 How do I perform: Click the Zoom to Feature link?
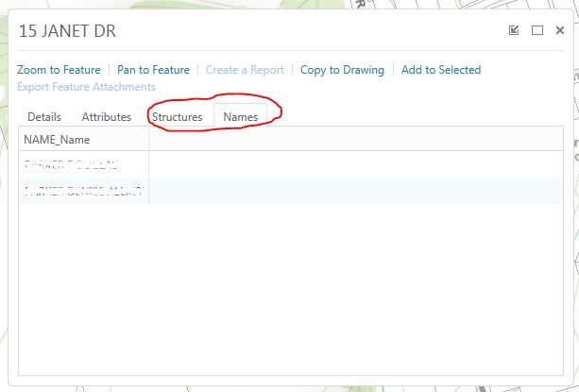[59, 70]
